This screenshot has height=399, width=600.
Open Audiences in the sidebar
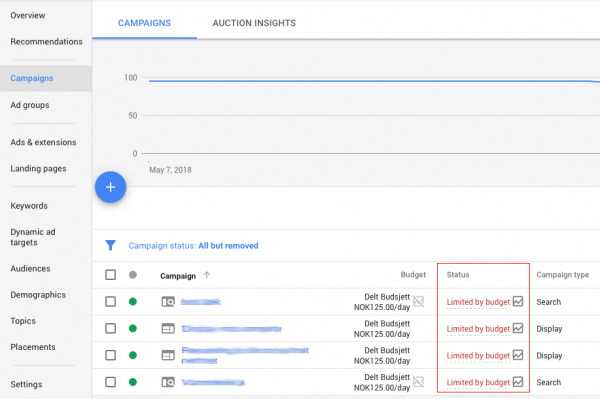click(30, 269)
